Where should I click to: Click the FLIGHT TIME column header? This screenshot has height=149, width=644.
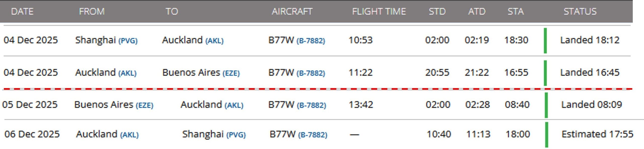[x=379, y=11]
